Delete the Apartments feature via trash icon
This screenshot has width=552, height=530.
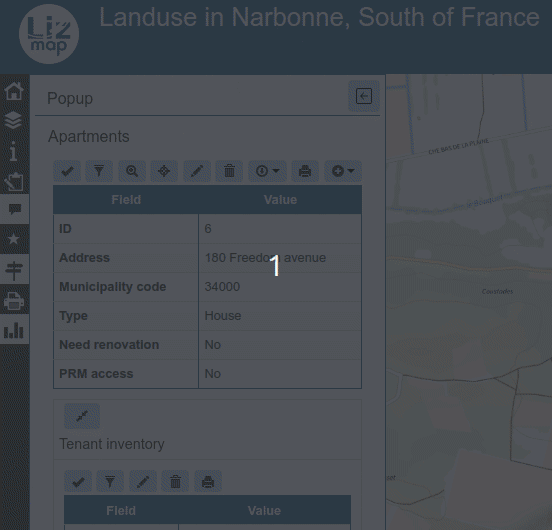(229, 171)
